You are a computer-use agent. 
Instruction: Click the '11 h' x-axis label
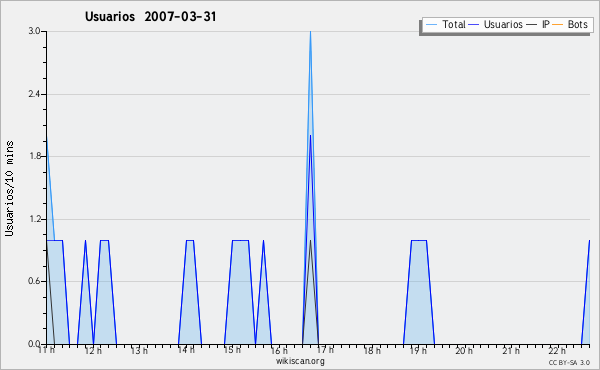(47, 350)
